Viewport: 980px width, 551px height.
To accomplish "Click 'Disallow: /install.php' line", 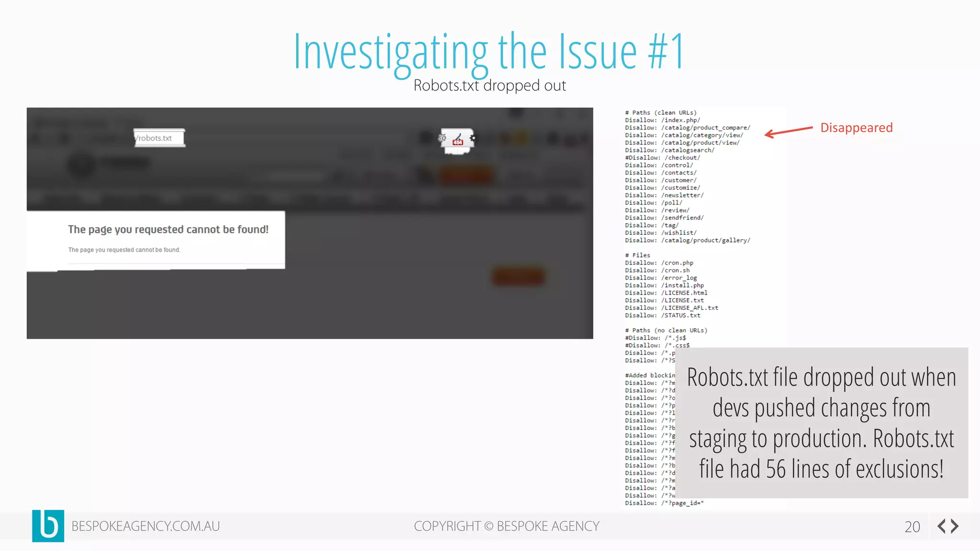I will click(665, 286).
